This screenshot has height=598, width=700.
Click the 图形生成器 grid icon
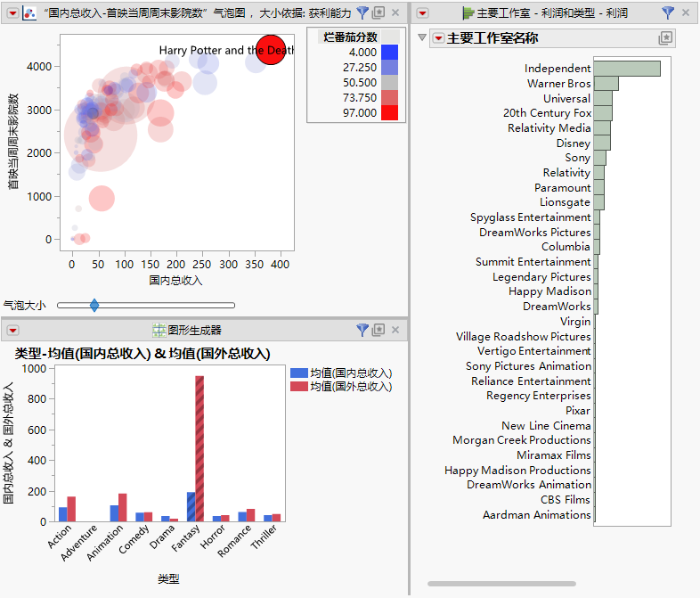pyautogui.click(x=159, y=330)
